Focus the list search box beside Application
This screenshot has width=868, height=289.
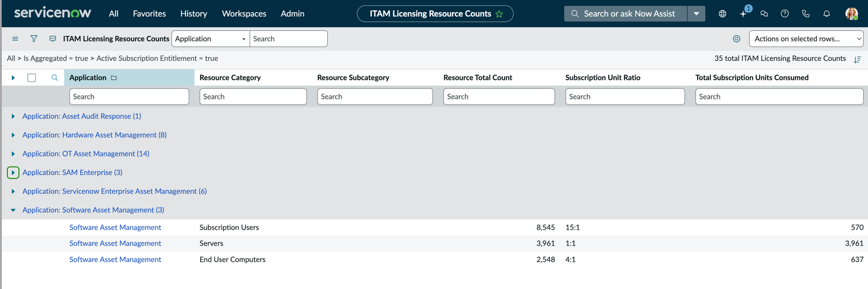[289, 39]
